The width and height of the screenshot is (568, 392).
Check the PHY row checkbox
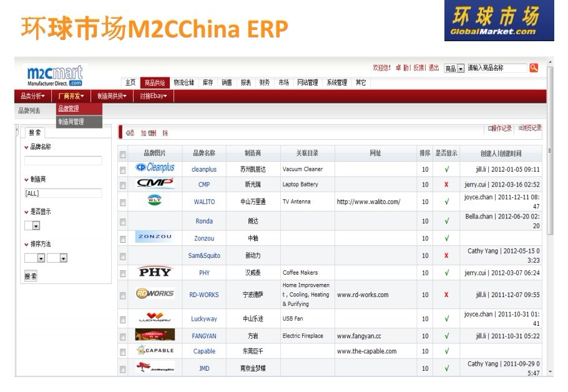123,274
